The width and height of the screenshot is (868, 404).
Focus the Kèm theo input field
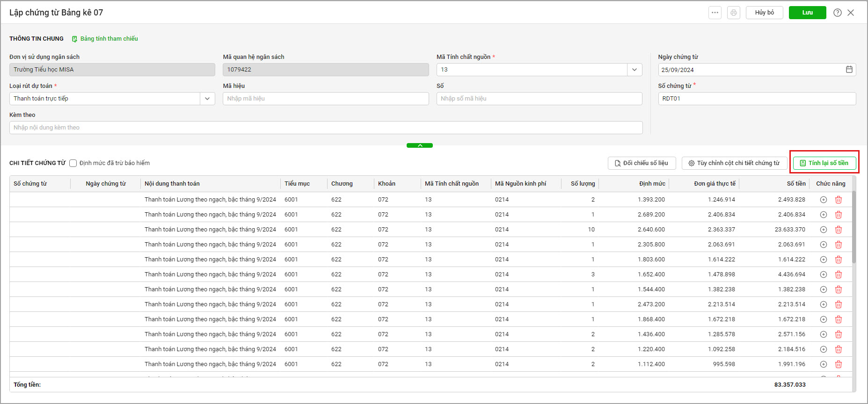[x=326, y=128]
